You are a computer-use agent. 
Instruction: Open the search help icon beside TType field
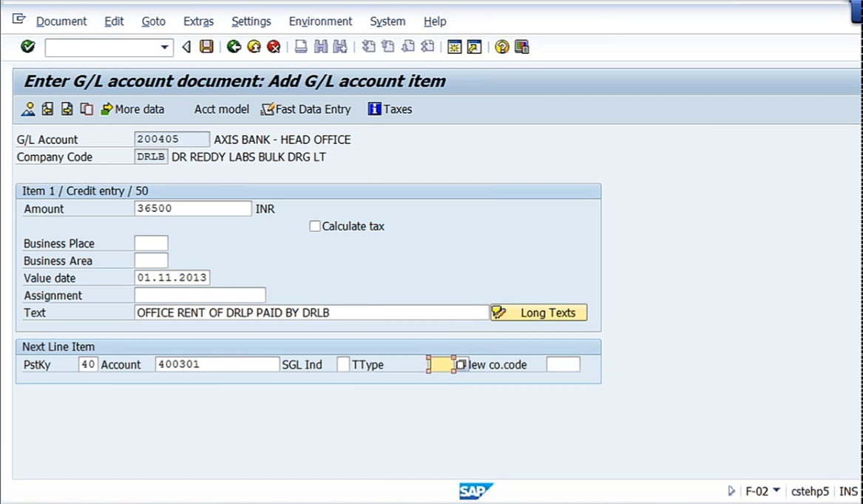tap(461, 364)
